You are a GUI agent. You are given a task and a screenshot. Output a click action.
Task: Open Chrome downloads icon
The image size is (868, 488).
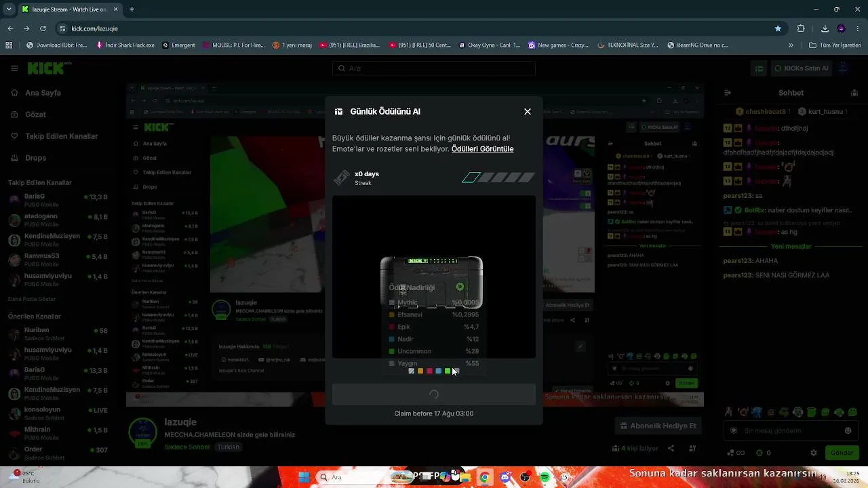point(825,28)
